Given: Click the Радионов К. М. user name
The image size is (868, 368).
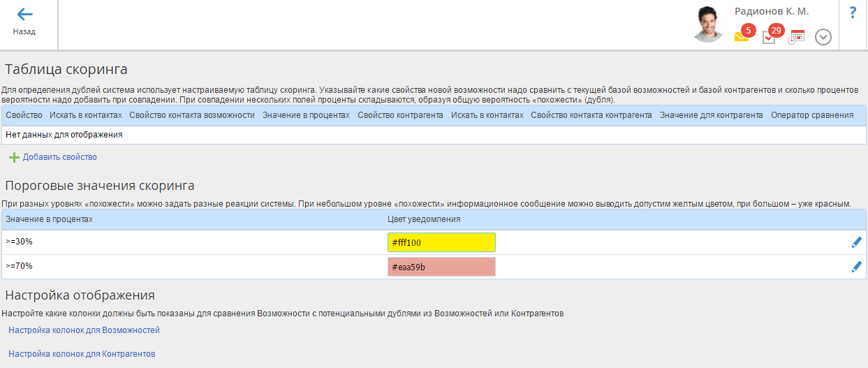Looking at the screenshot, I should [x=772, y=12].
